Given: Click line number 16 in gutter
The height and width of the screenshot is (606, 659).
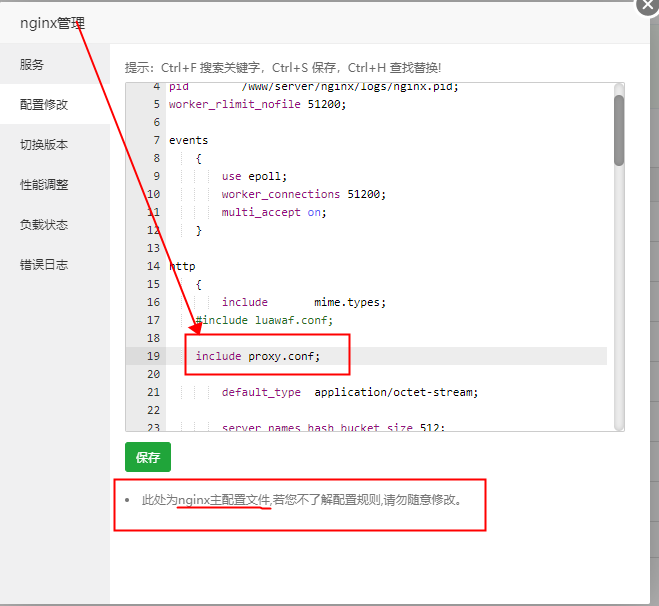Looking at the screenshot, I should click(x=153, y=302).
